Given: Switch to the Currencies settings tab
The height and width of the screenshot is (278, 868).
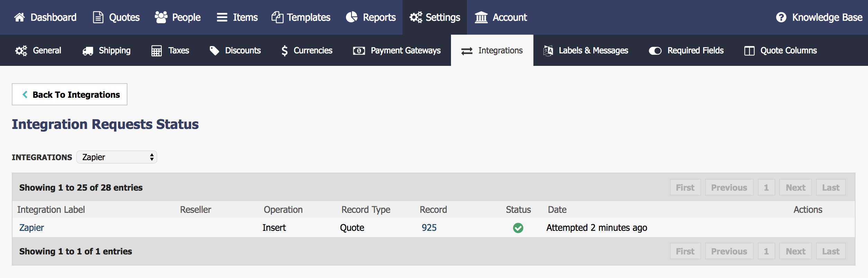Looking at the screenshot, I should click(307, 51).
